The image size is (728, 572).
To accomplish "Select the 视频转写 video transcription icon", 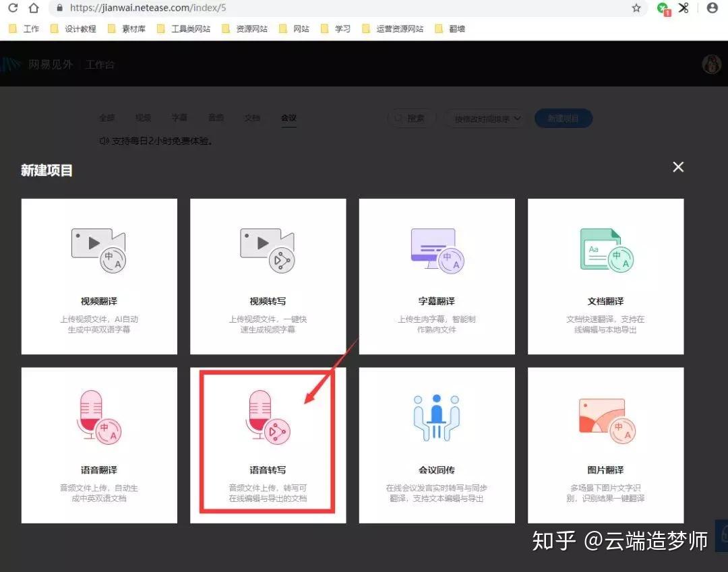I will coord(268,250).
